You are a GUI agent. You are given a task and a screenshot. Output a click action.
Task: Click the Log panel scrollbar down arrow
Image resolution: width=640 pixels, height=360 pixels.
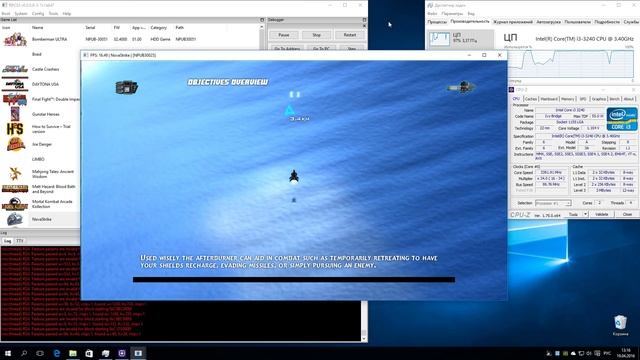(364, 338)
